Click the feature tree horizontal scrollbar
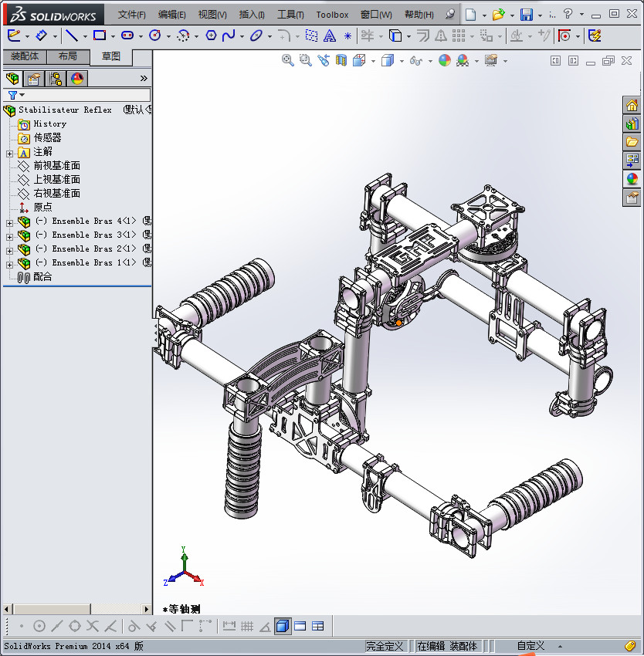The height and width of the screenshot is (656, 644). click(52, 610)
